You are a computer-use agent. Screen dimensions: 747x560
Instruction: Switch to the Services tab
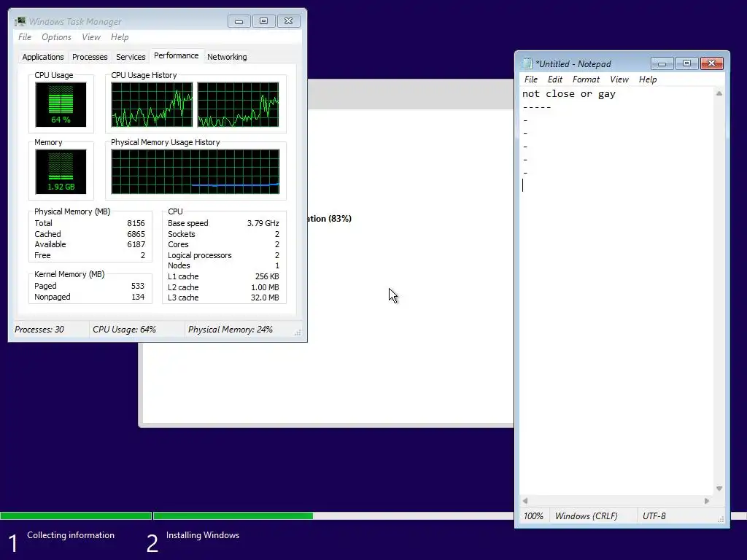click(x=131, y=57)
